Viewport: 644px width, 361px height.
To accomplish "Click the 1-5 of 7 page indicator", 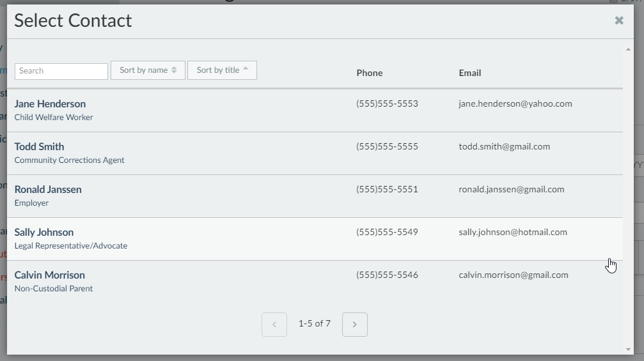I will [x=315, y=324].
